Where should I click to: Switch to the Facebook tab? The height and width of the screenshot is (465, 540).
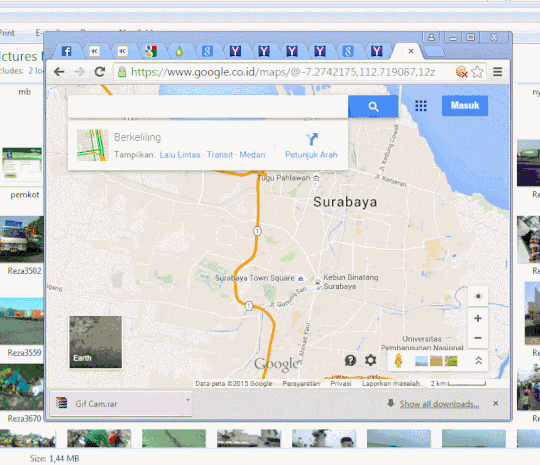[66, 51]
